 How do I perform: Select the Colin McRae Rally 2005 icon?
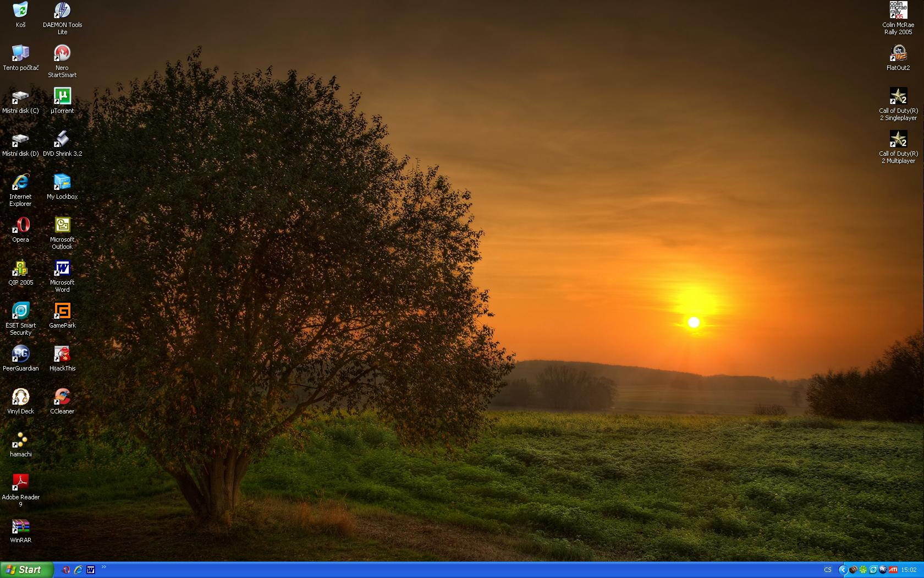tap(898, 11)
